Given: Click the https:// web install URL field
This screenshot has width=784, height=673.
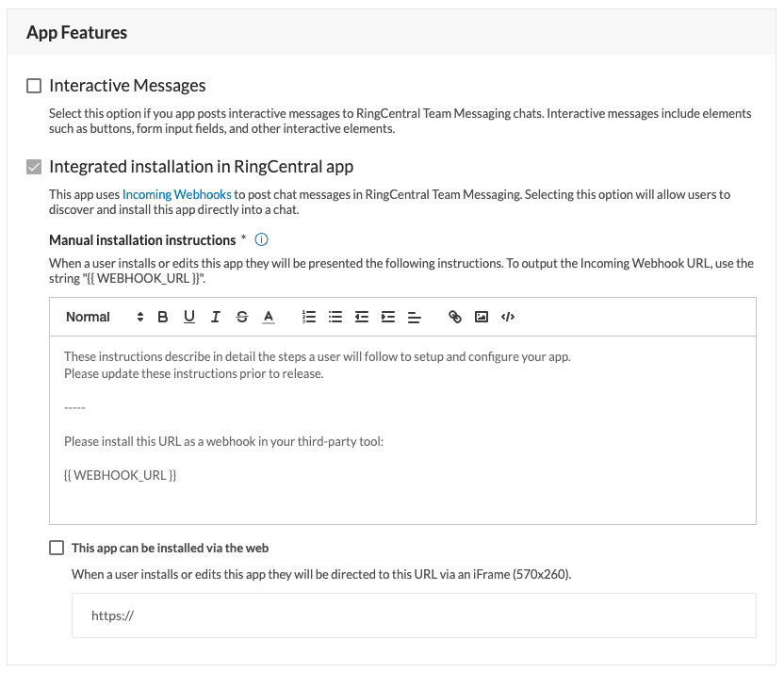Looking at the screenshot, I should (414, 616).
